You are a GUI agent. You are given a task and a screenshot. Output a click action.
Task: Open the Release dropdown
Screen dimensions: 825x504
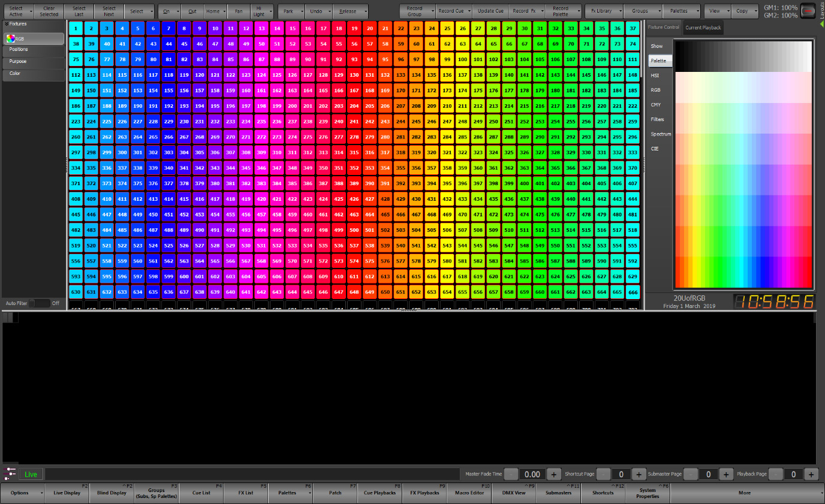(350, 11)
